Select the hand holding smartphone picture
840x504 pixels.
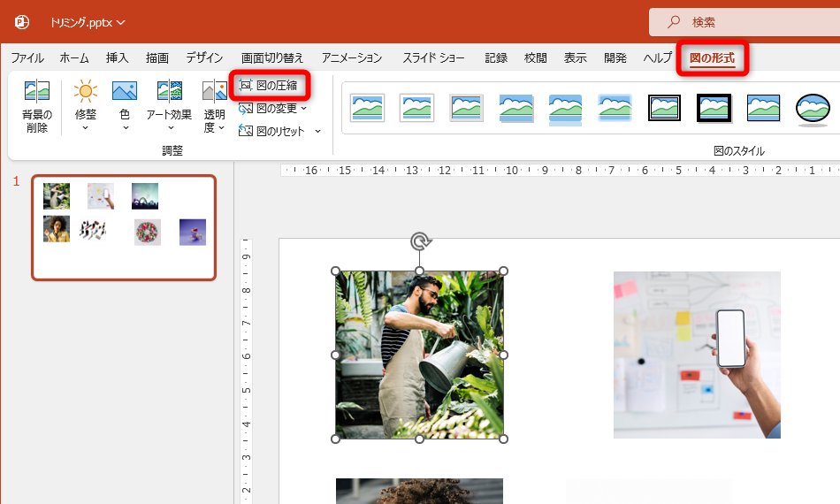[x=697, y=355]
